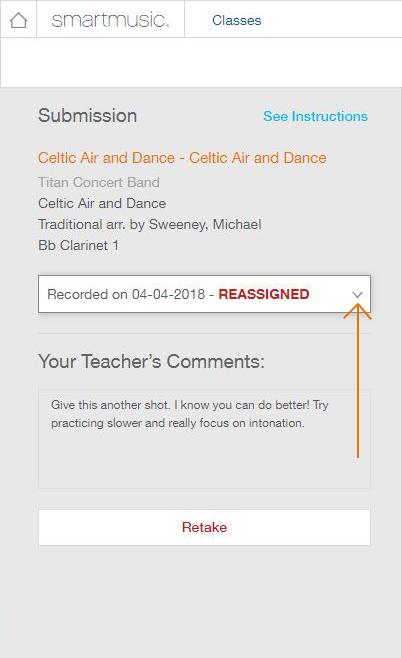Click the blank white bar below header
The height and width of the screenshot is (658, 402).
coord(201,63)
